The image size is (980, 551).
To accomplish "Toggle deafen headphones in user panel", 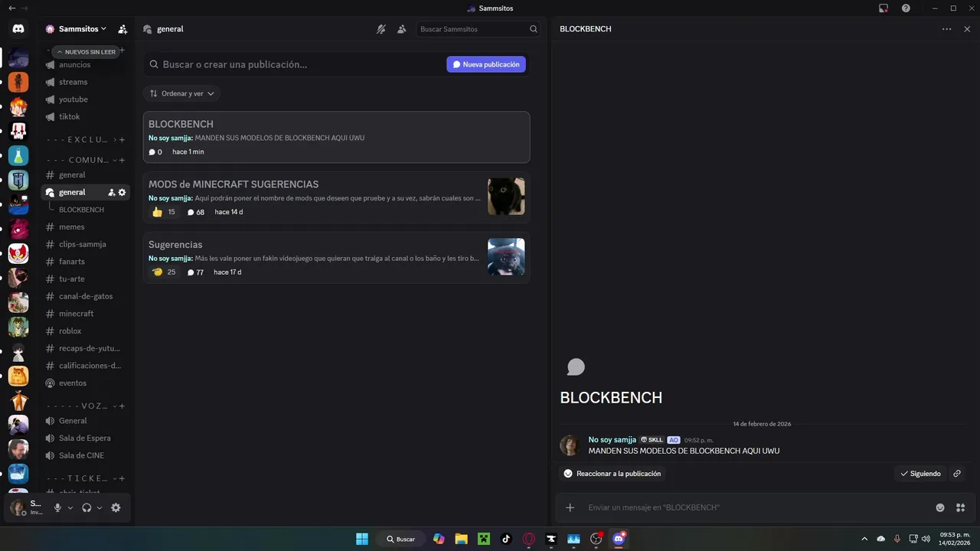I will click(x=87, y=507).
